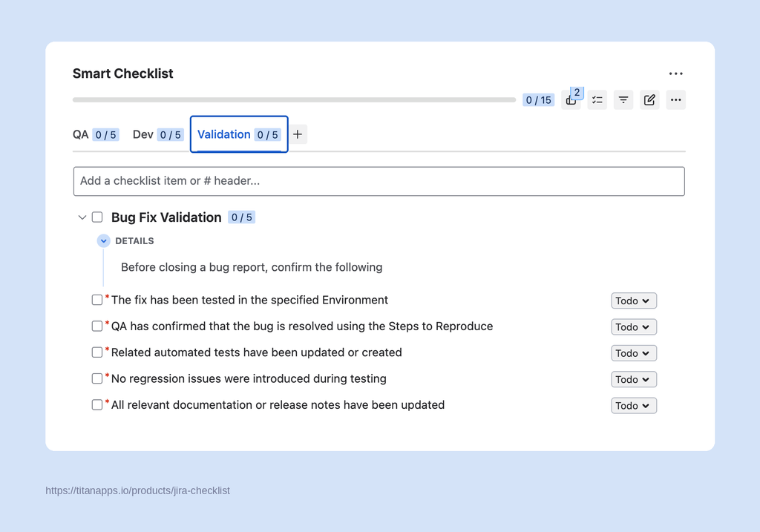Check 'Related automated tests' item
Viewport: 760px width, 532px height.
(97, 352)
